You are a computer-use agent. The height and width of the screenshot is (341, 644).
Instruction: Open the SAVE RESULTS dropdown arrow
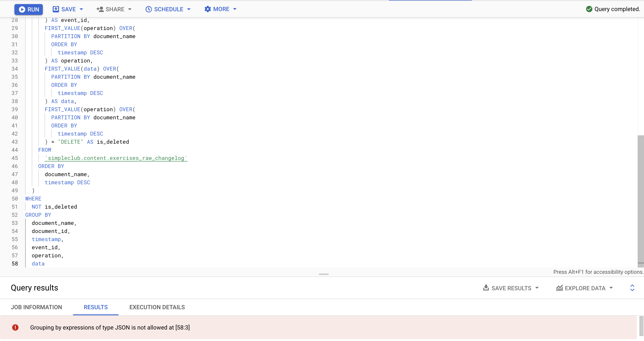tap(537, 288)
